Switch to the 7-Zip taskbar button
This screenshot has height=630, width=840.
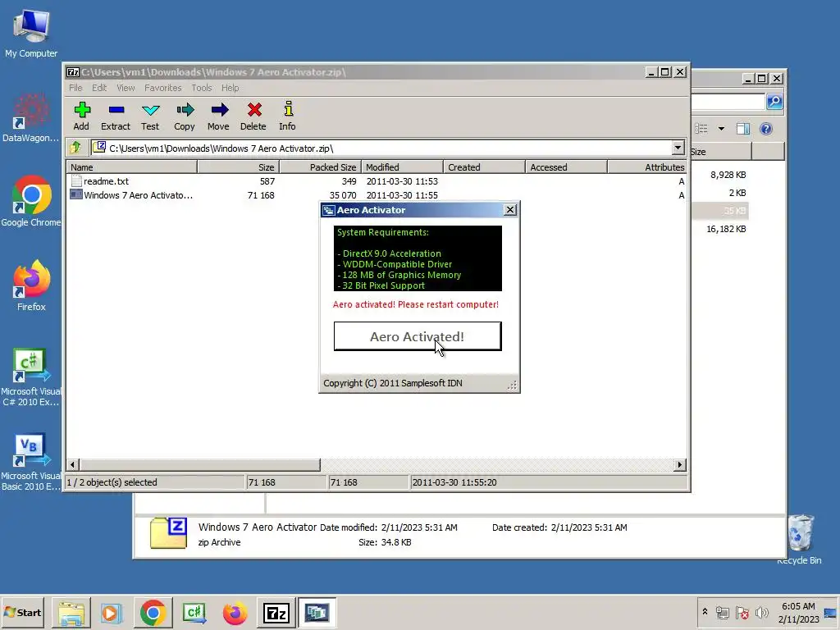(x=276, y=612)
